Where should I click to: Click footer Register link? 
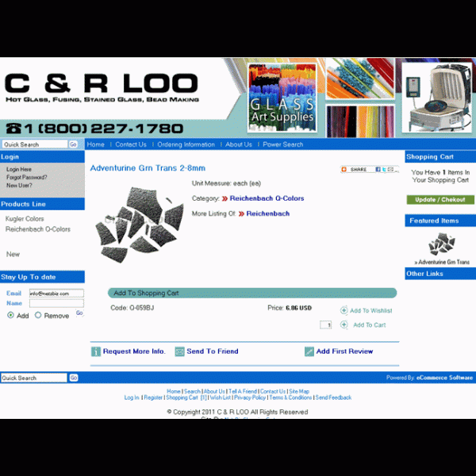[153, 397]
